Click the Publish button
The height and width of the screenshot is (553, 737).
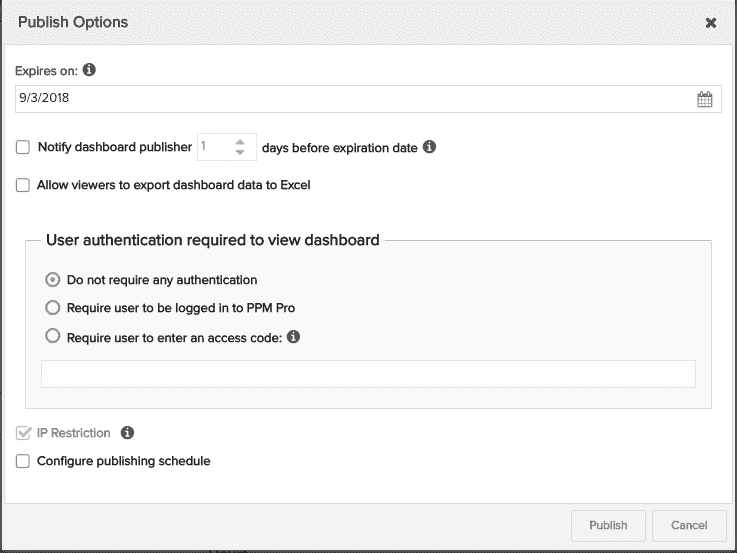click(608, 525)
